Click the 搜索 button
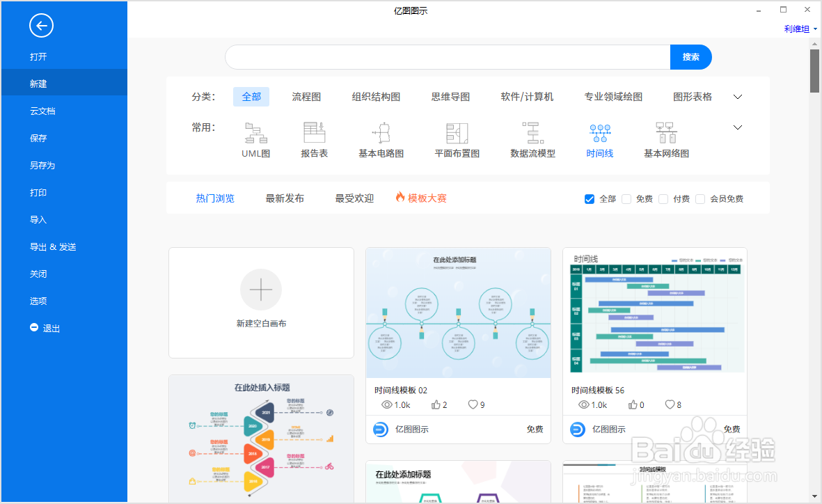 click(x=690, y=56)
